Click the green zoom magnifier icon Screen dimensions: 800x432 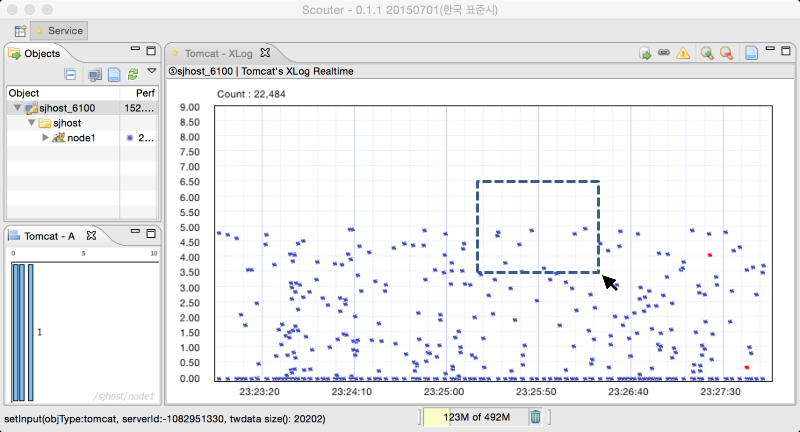point(707,53)
